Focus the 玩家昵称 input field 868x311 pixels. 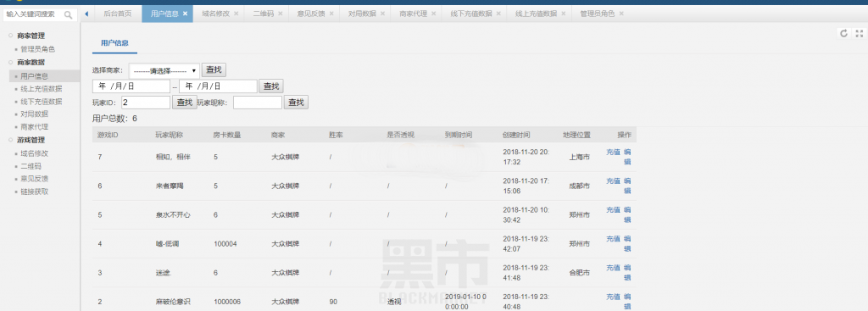pyautogui.click(x=258, y=103)
